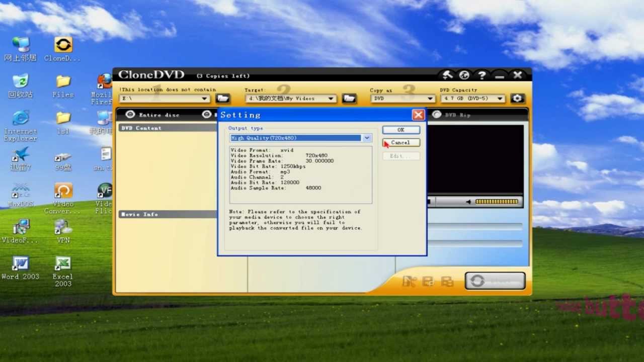644x362 pixels.
Task: Click the Video Bit Rate: 1250kbps line
Action: [268, 166]
